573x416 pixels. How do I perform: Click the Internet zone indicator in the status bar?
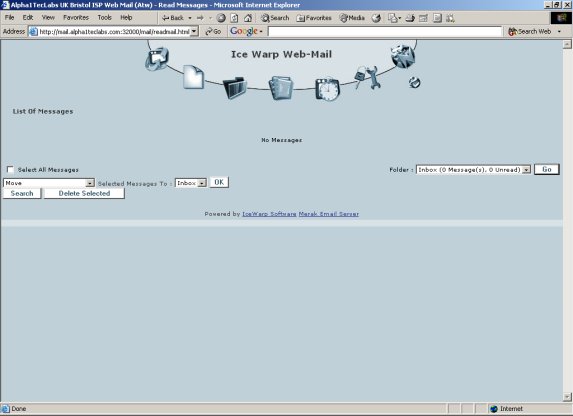click(507, 409)
